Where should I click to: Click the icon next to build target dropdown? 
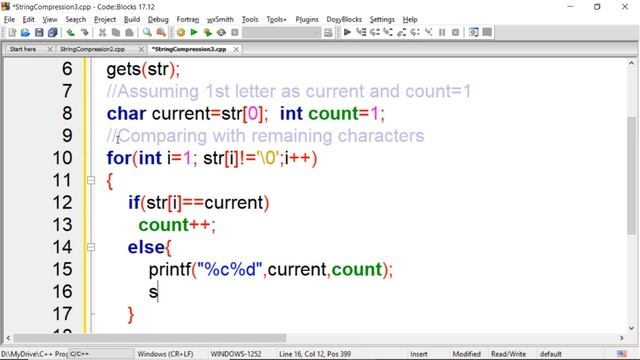click(x=328, y=33)
